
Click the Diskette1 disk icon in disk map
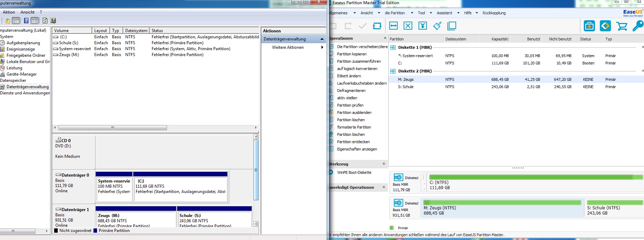click(x=398, y=178)
